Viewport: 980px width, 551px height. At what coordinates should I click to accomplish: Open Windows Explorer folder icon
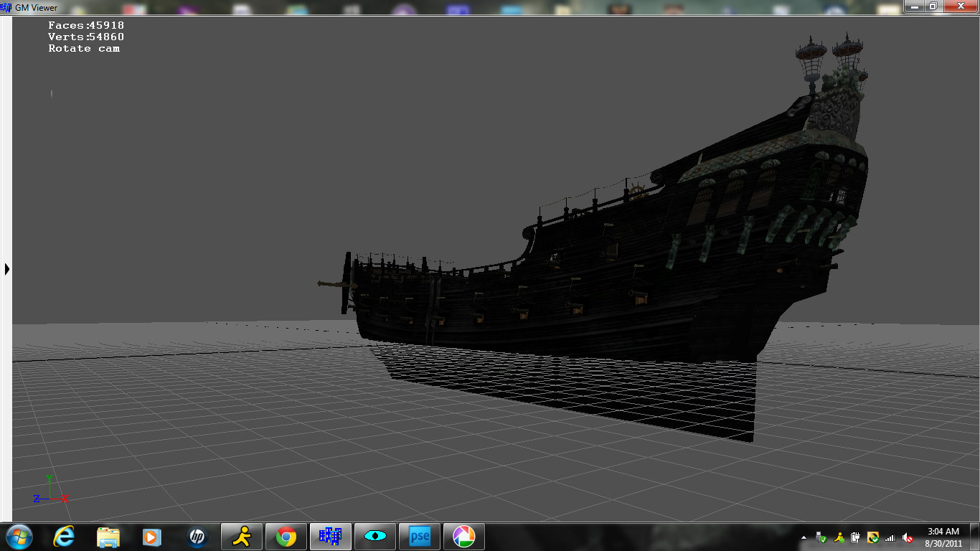pos(108,537)
